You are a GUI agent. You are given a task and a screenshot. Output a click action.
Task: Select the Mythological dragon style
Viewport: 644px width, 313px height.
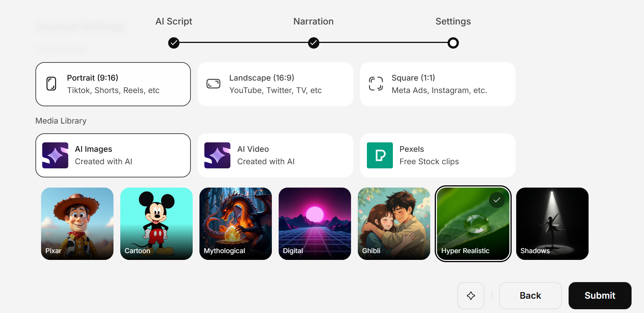pyautogui.click(x=236, y=224)
